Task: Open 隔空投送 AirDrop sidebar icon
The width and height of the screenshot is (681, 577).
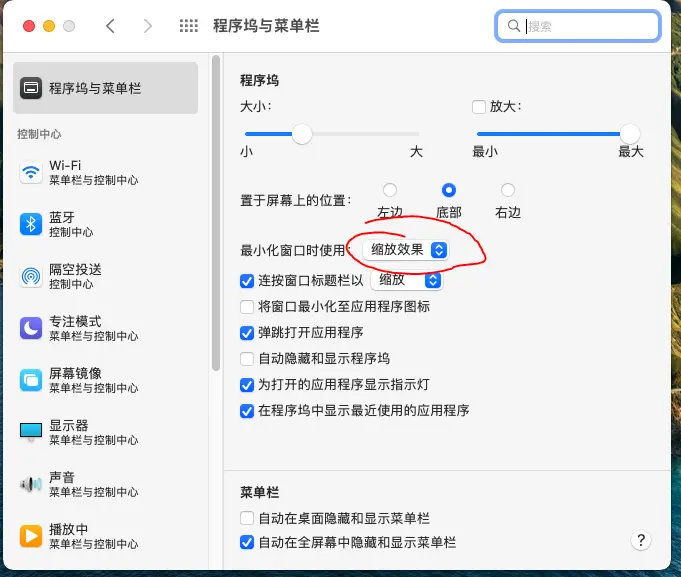Action: coord(31,276)
